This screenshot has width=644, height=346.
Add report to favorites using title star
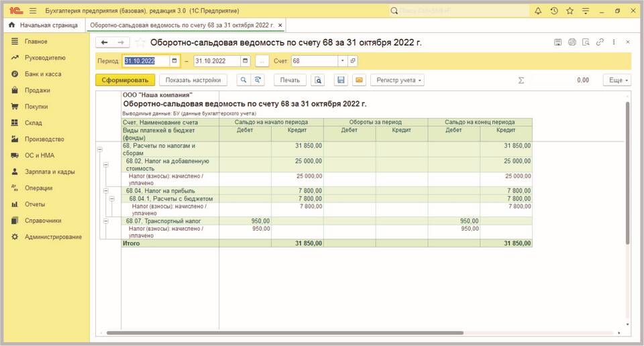tap(140, 42)
